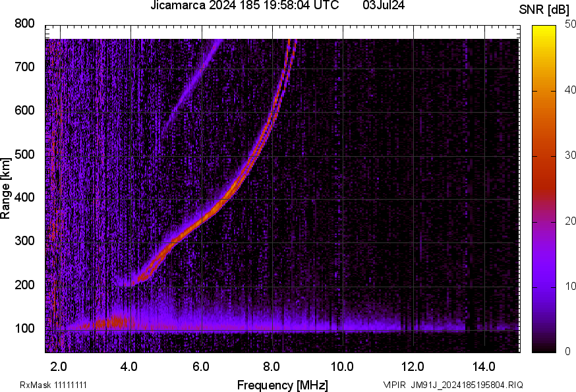Click the 'Range [km]' axis label
The width and height of the screenshot is (576, 392).
pos(5,188)
